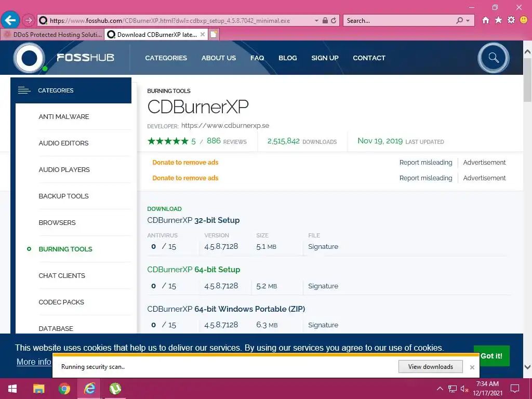Click second Report misleading link
This screenshot has height=399, width=532.
point(426,178)
